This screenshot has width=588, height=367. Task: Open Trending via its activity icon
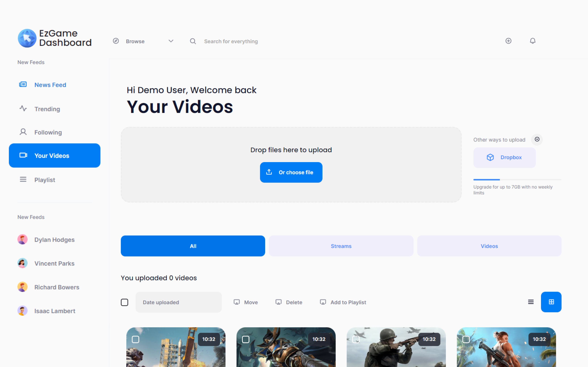[x=23, y=108]
